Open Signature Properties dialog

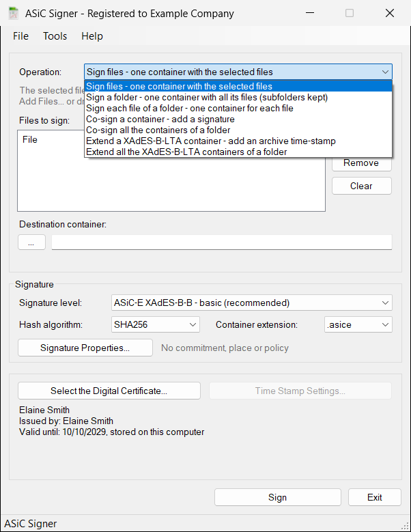[x=85, y=348]
